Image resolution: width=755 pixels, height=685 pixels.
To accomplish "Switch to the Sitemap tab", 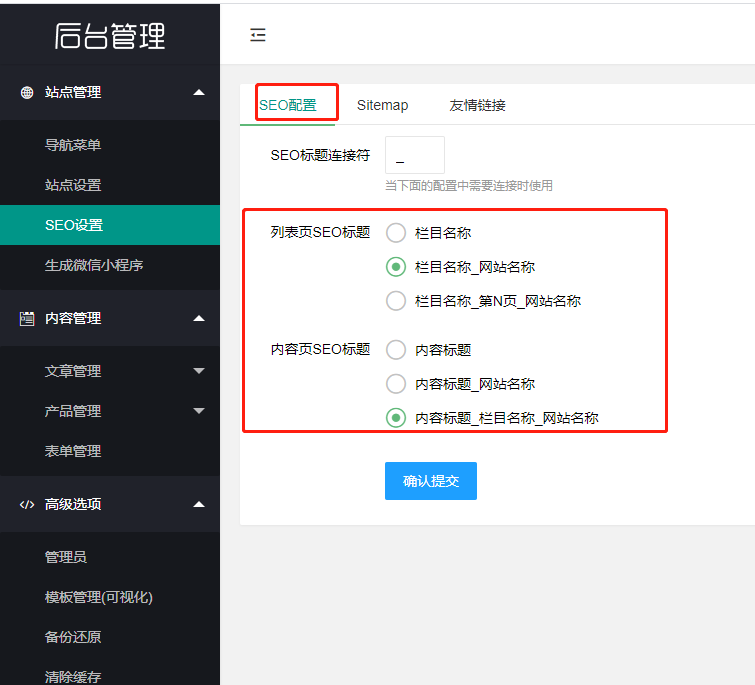I will point(382,105).
